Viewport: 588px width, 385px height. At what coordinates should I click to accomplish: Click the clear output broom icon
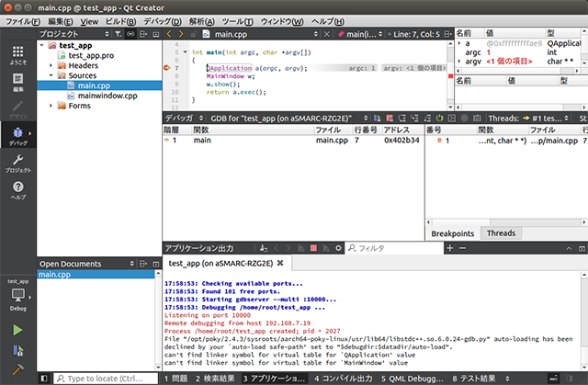coord(264,248)
